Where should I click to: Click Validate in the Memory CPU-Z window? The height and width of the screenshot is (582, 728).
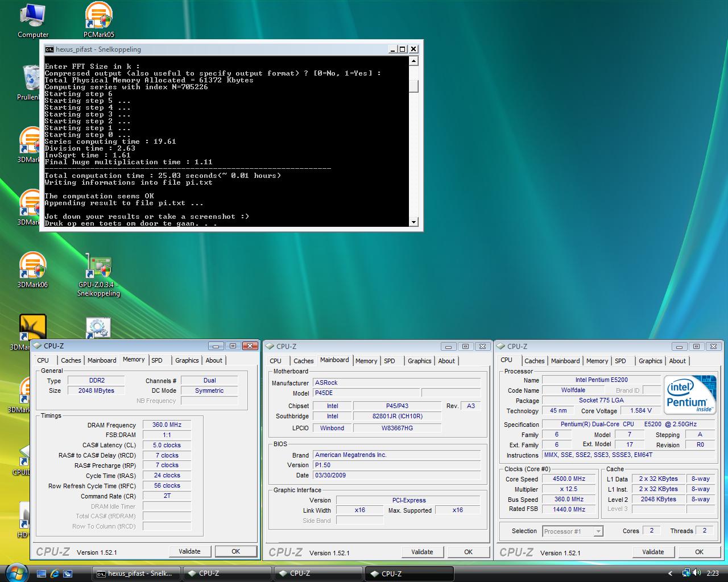point(189,551)
